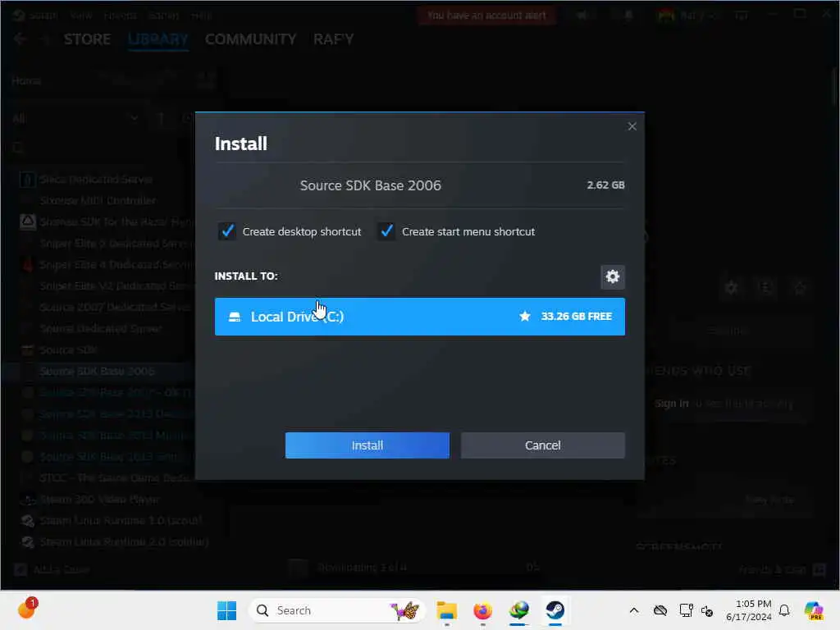Screen dimensions: 840x630
Task: Click the taskbar Search box
Action: pyautogui.click(x=337, y=610)
